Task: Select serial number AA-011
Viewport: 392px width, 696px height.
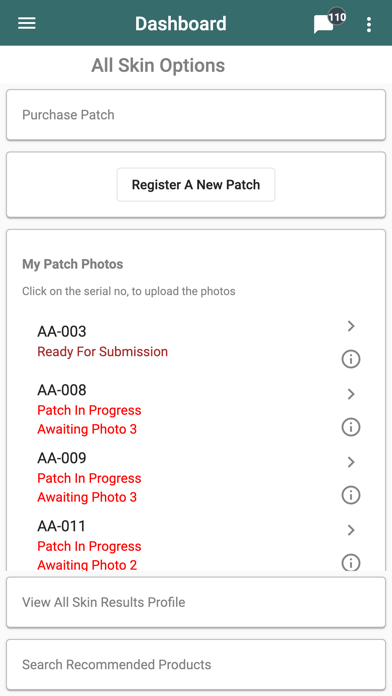Action: [61, 526]
